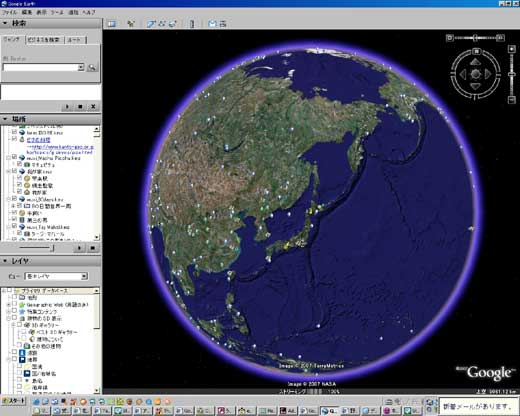520x416 pixels.
Task: Switch to the ルート tab
Action: 74,40
